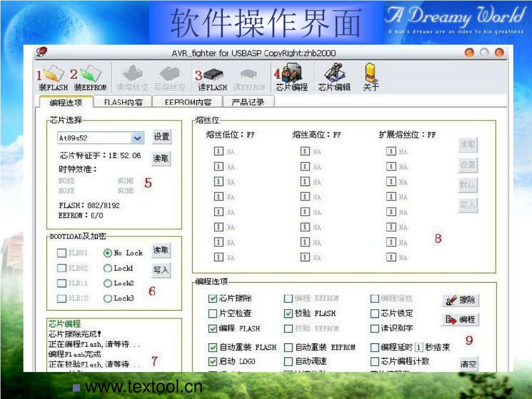Image resolution: width=532 pixels, height=399 pixels.
Task: Enable 自动重装 EEPROM checkbox
Action: coord(288,348)
